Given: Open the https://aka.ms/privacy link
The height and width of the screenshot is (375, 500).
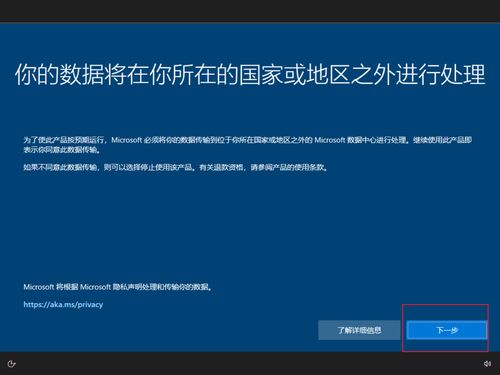Looking at the screenshot, I should click(63, 304).
